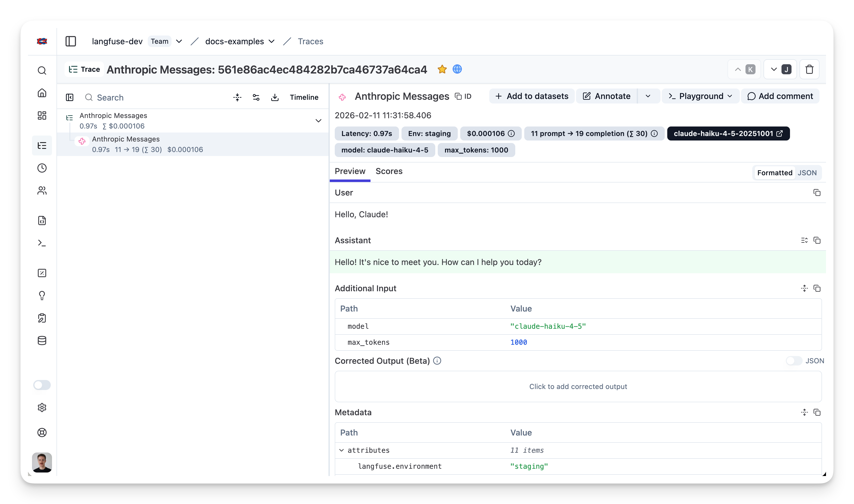Collapse the attributes metadata row
Image resolution: width=854 pixels, height=504 pixels.
coord(341,450)
